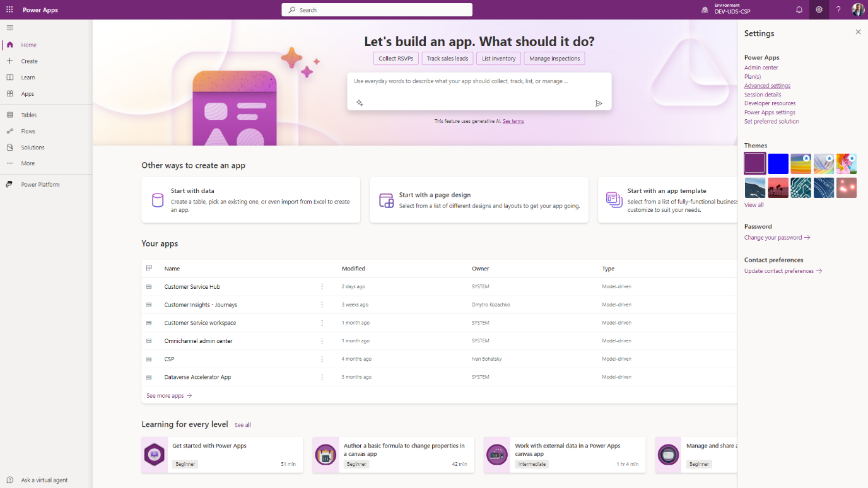Open Apps in the left navigation

point(46,94)
